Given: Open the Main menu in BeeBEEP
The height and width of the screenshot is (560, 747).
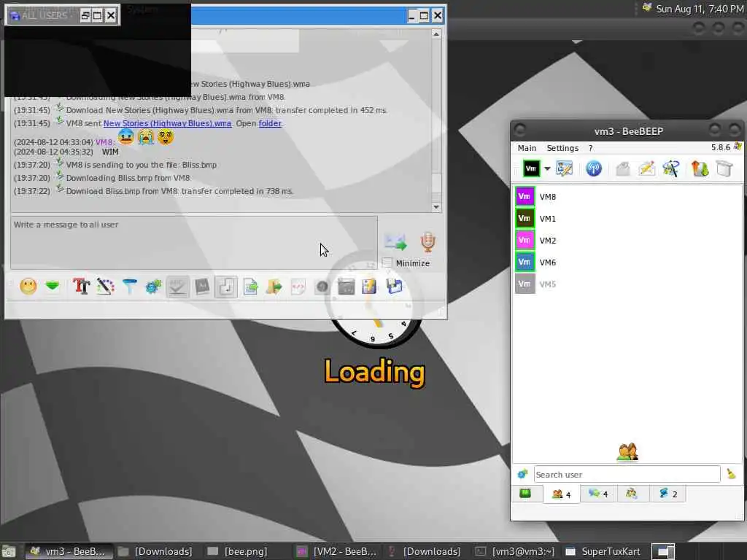Looking at the screenshot, I should coord(527,148).
